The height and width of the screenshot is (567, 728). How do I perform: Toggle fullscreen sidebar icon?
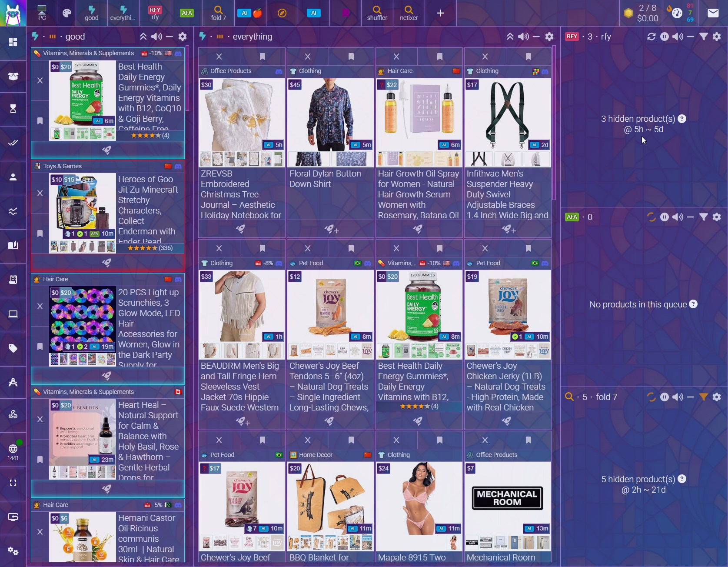(x=13, y=483)
